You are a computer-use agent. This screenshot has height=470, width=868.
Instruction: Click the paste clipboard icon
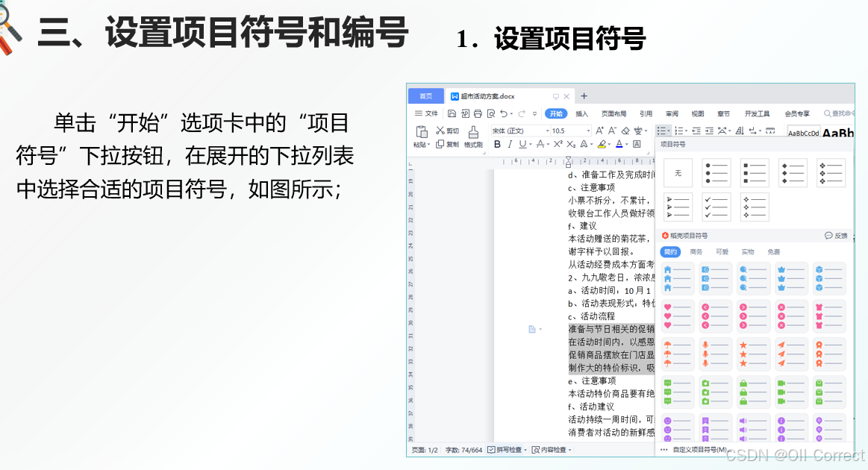(421, 132)
